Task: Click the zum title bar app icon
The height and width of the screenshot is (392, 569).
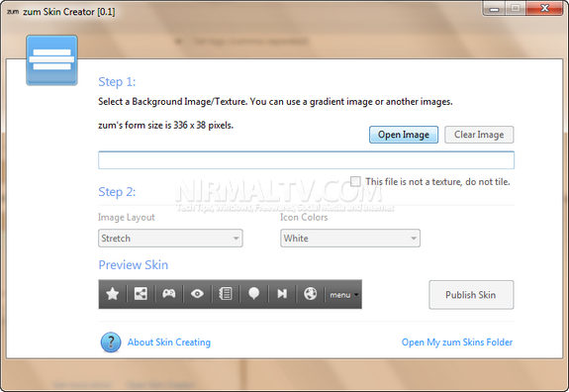Action: tap(13, 12)
